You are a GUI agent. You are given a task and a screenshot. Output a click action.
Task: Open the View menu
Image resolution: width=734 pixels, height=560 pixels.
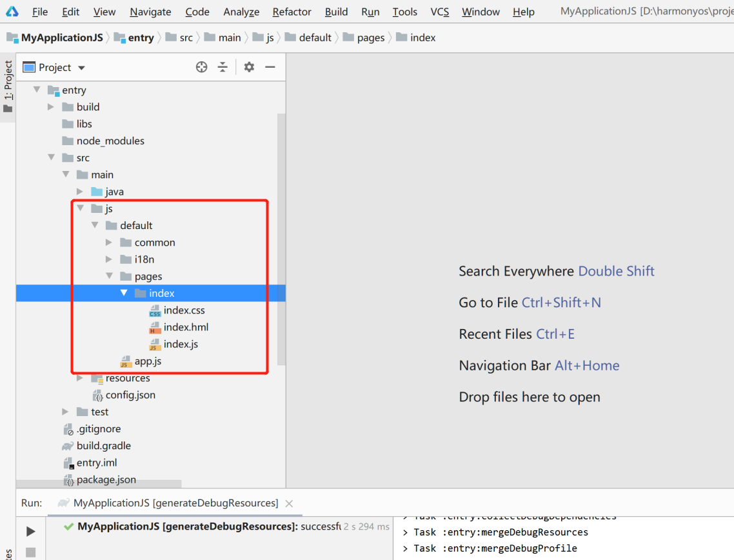click(x=104, y=12)
